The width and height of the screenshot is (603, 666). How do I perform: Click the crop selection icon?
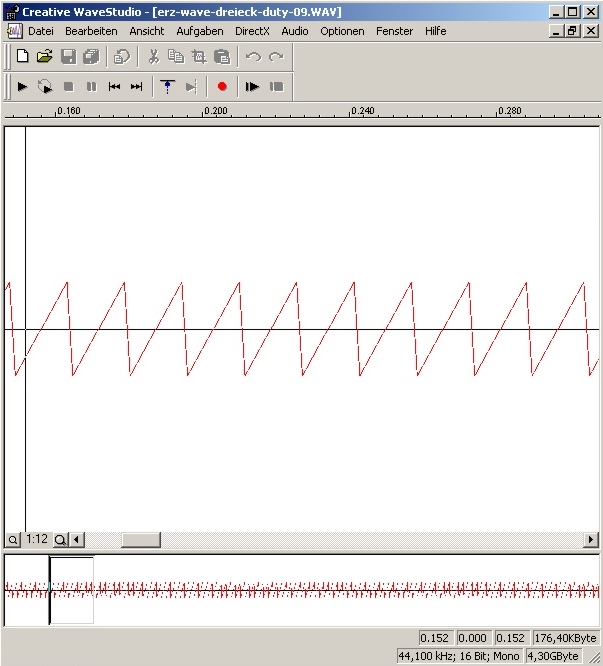click(199, 56)
